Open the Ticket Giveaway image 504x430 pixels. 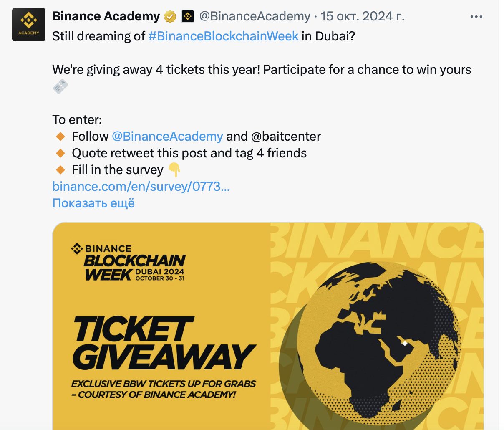pyautogui.click(x=268, y=326)
